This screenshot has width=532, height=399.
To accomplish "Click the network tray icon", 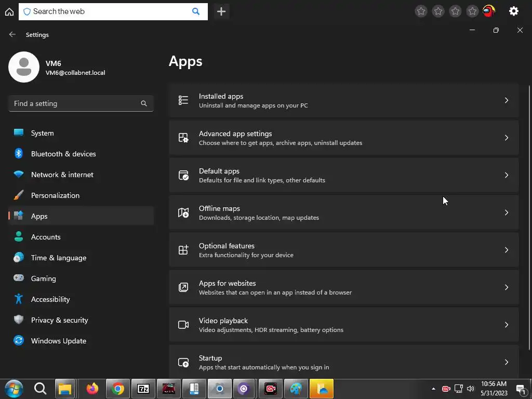I will 458,389.
